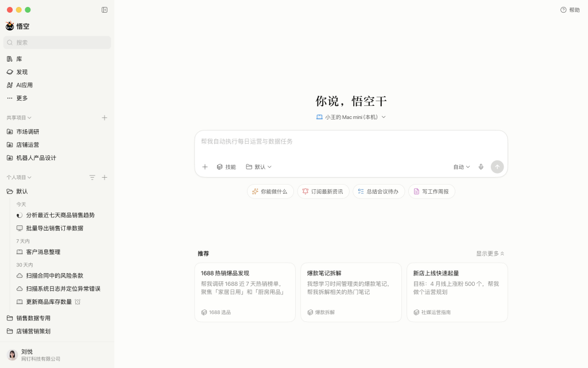
Task: Click the 帮助 help link
Action: (570, 10)
